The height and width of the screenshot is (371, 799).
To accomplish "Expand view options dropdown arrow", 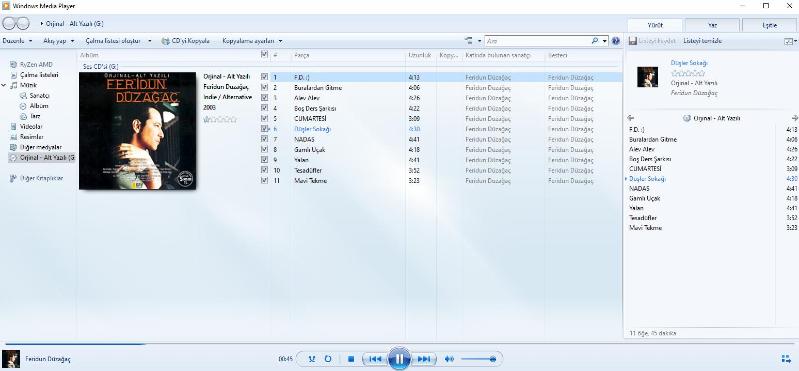I will (x=480, y=41).
